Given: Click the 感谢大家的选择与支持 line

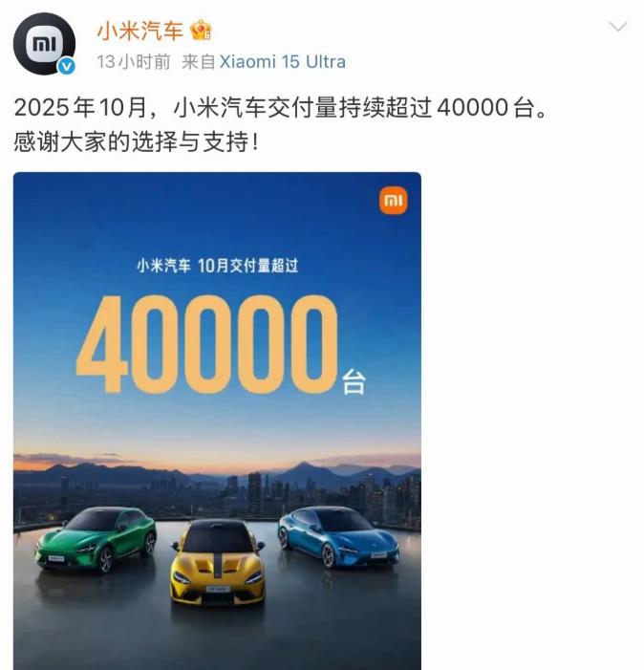Looking at the screenshot, I should 137,141.
